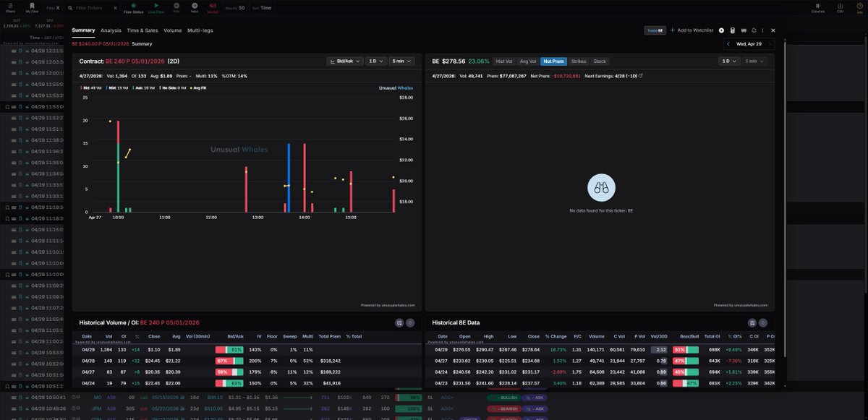Click table view icon in Historical Volume / OI
The height and width of the screenshot is (420, 868).
(x=399, y=322)
